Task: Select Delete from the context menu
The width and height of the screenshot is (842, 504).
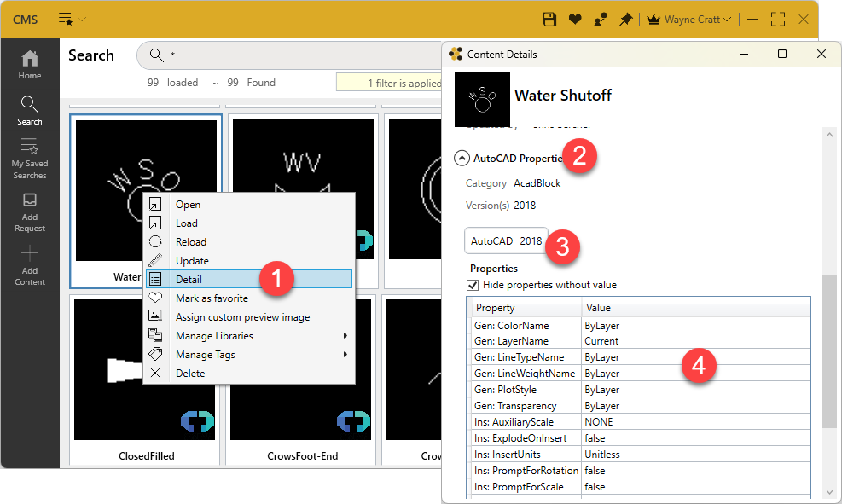Action: pyautogui.click(x=249, y=374)
